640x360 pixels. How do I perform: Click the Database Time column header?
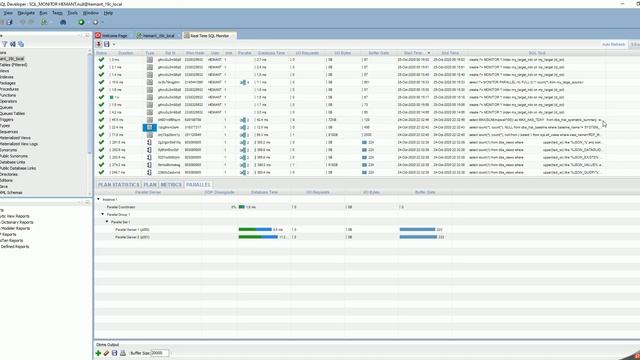271,53
